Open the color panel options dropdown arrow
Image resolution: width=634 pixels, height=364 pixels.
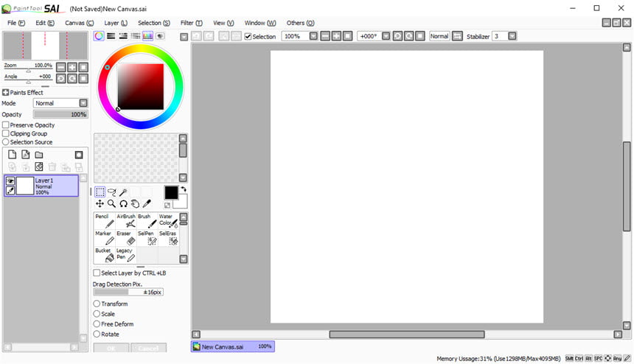click(x=184, y=37)
